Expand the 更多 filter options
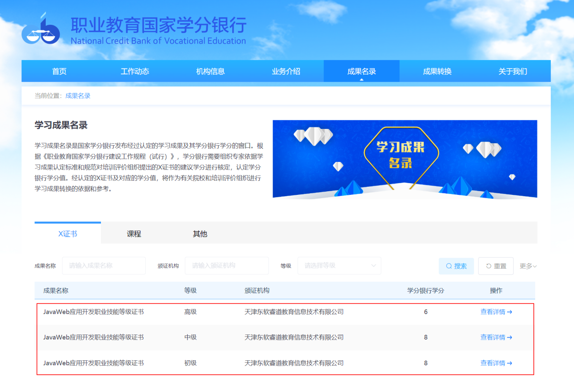 528,266
